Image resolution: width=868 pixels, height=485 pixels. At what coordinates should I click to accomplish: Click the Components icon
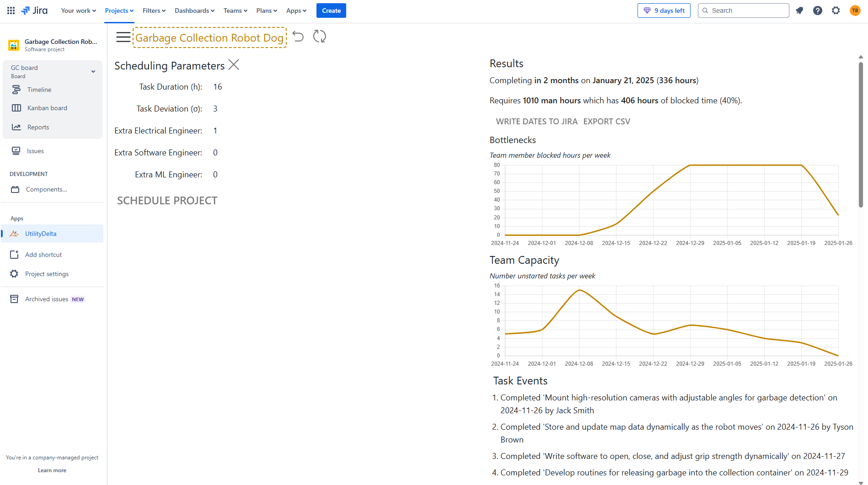point(15,189)
